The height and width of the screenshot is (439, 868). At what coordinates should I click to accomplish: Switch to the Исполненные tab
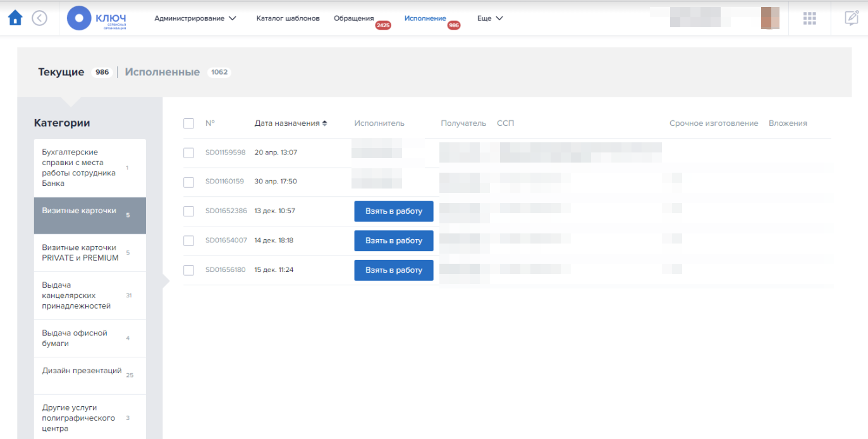pos(162,72)
